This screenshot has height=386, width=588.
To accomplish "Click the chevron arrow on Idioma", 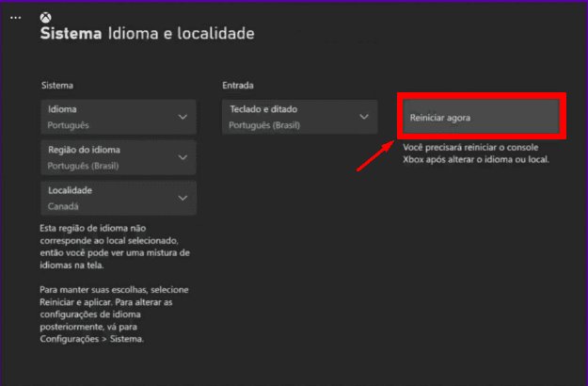I will [x=183, y=117].
